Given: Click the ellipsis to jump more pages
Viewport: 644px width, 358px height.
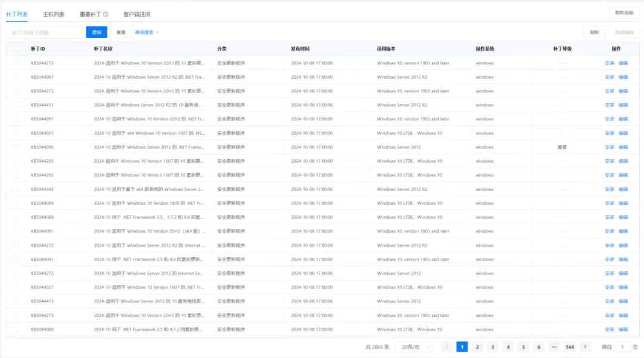Looking at the screenshot, I should 554,347.
